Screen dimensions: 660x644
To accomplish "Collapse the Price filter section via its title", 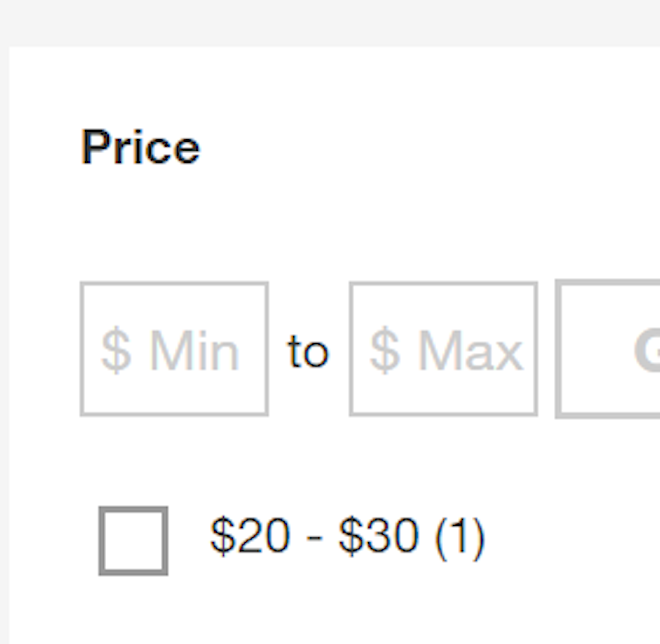I will point(140,148).
